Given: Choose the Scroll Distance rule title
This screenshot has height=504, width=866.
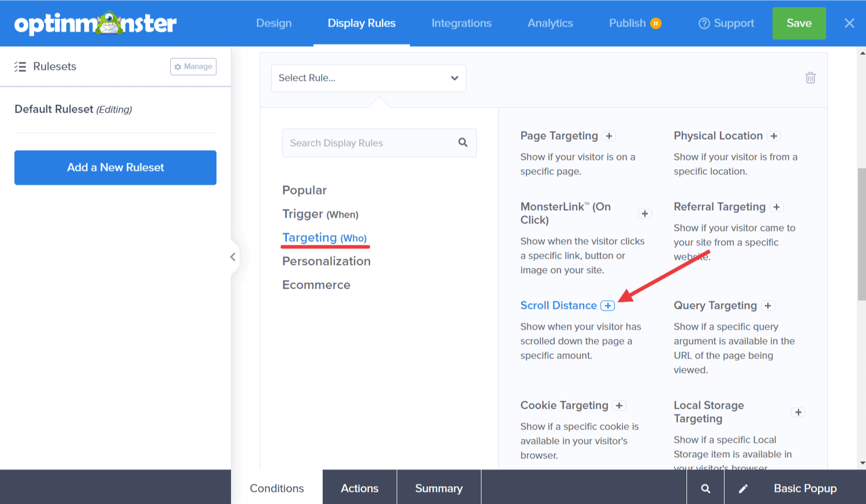Looking at the screenshot, I should click(558, 305).
